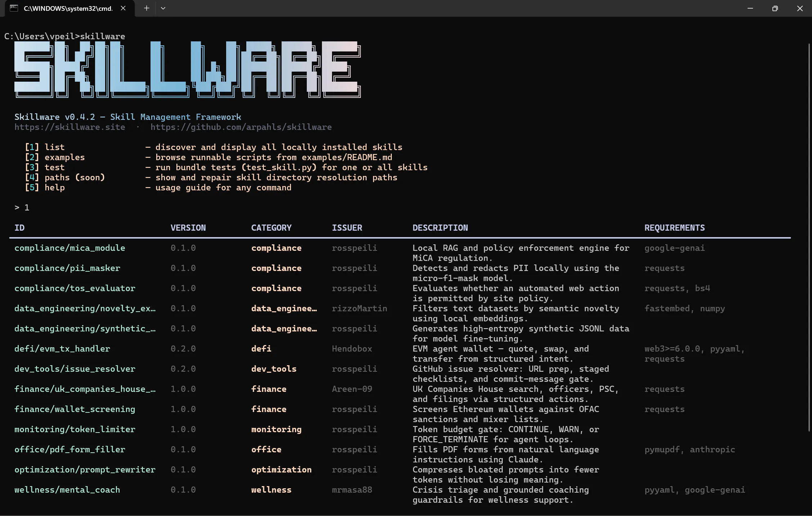Select the C:\WINDOWS\system32\cmd. tab
The image size is (812, 516).
(x=70, y=9)
